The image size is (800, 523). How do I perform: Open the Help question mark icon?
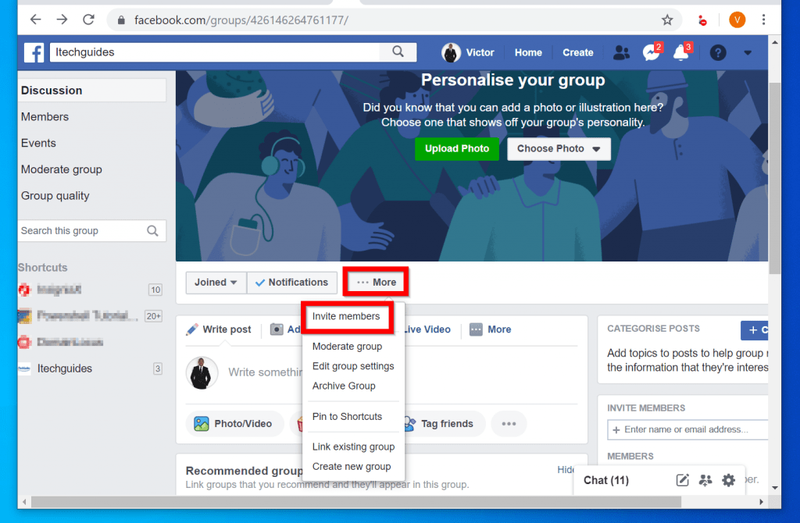coord(717,53)
